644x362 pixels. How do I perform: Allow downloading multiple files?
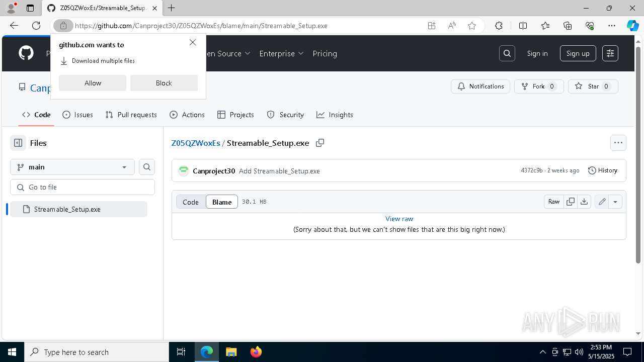[93, 83]
